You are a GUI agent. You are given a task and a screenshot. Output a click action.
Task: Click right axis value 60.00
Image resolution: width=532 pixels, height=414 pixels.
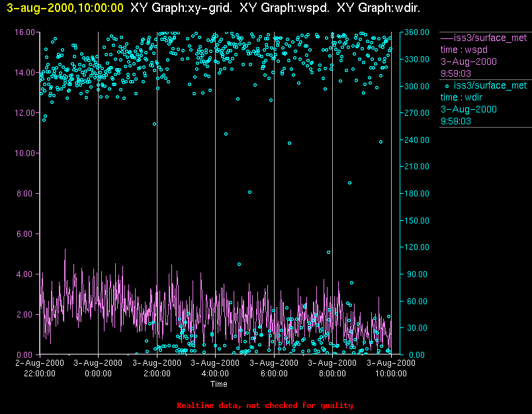[x=418, y=302]
